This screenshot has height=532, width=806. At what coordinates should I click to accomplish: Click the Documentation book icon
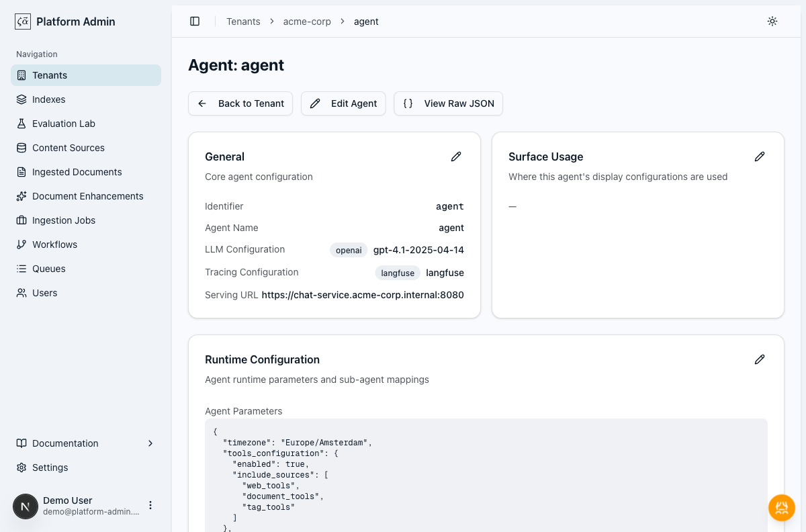21,443
